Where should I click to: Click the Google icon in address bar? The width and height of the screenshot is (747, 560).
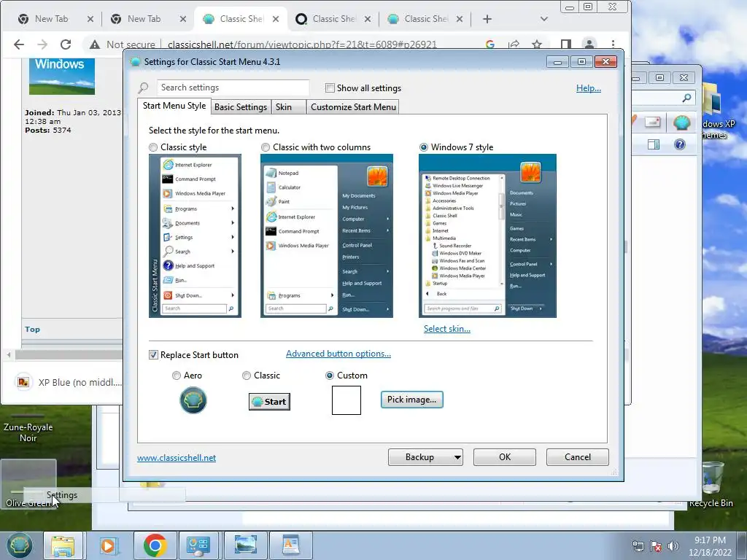pos(489,44)
